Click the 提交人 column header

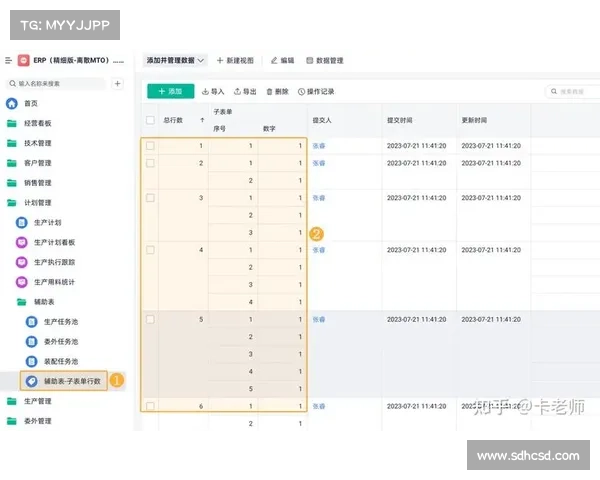click(x=322, y=120)
